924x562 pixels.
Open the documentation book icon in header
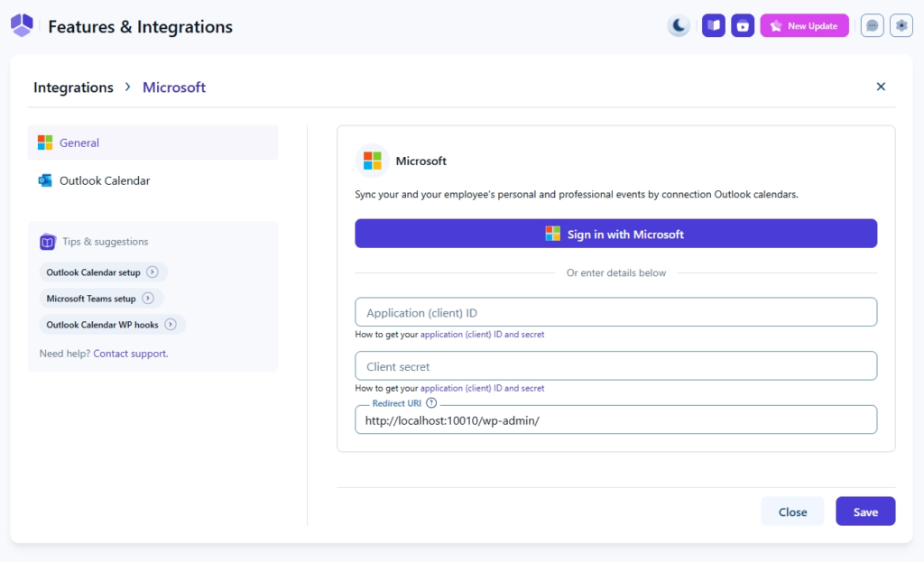point(713,26)
